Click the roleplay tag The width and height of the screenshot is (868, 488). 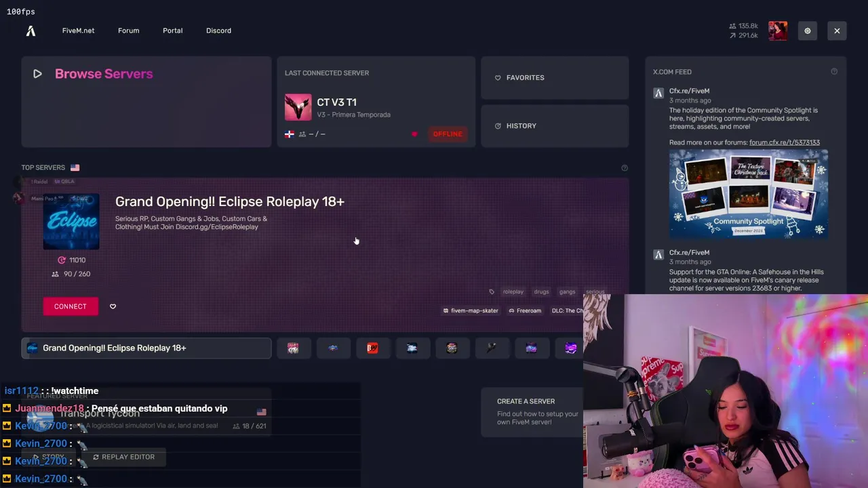click(x=513, y=291)
